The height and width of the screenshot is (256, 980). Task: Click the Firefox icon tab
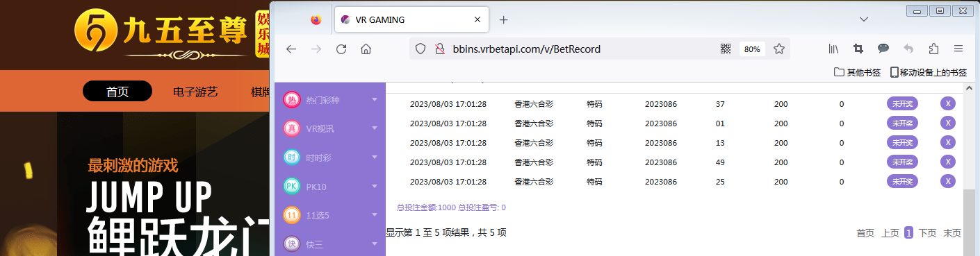(x=316, y=20)
